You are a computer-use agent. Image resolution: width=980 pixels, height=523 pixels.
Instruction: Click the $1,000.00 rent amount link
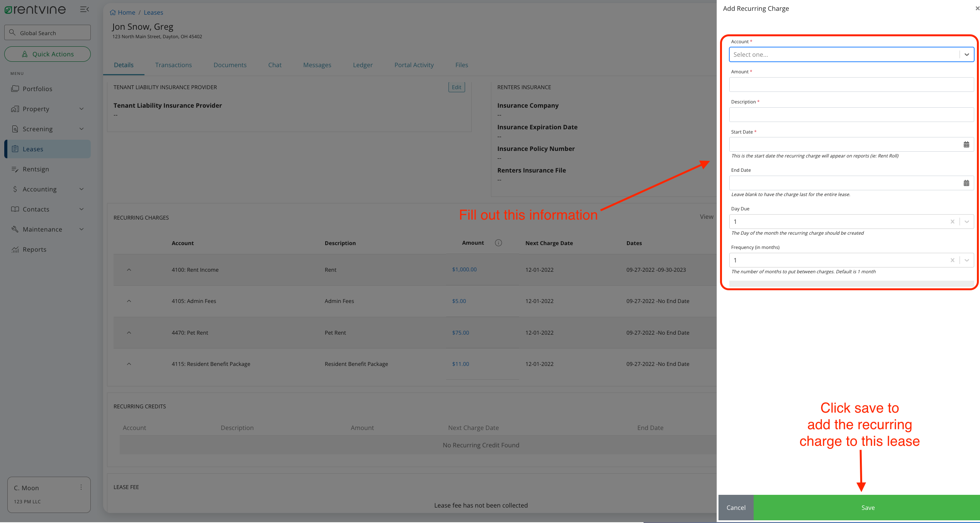(464, 269)
